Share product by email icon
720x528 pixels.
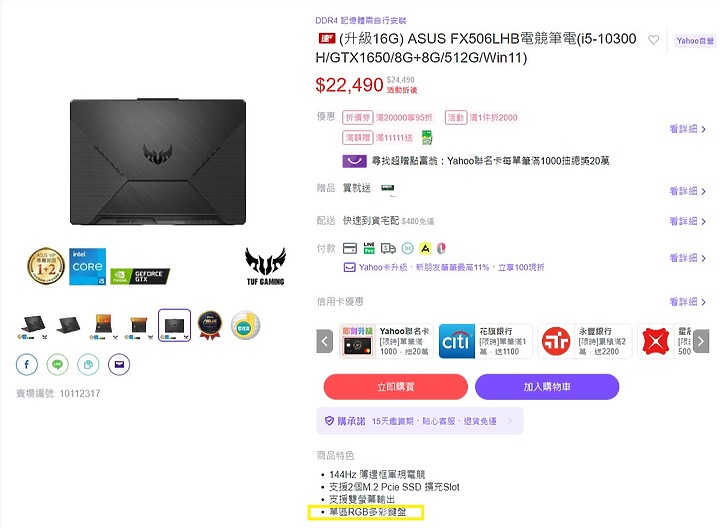click(x=119, y=365)
